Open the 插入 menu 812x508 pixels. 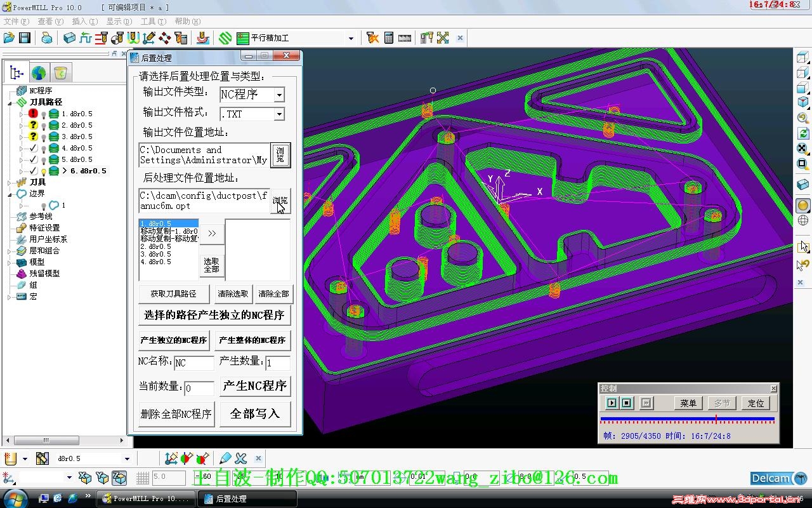[x=84, y=22]
